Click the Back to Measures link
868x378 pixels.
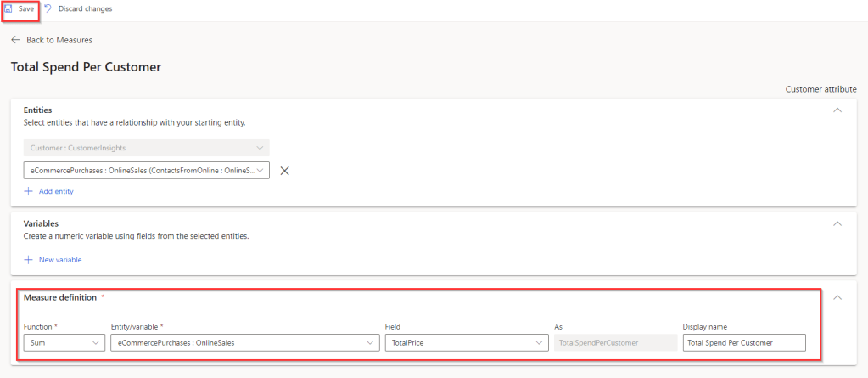(x=59, y=40)
